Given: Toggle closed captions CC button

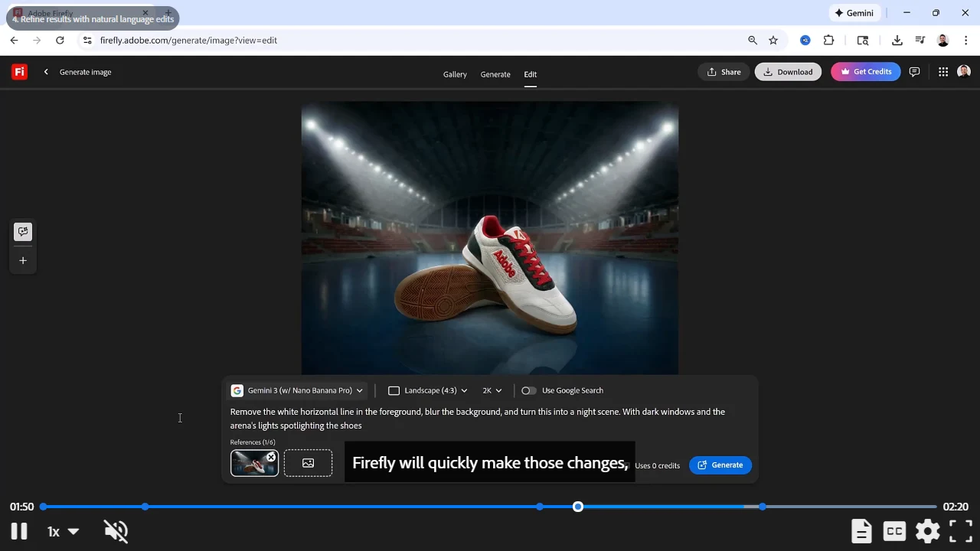Looking at the screenshot, I should (x=894, y=531).
